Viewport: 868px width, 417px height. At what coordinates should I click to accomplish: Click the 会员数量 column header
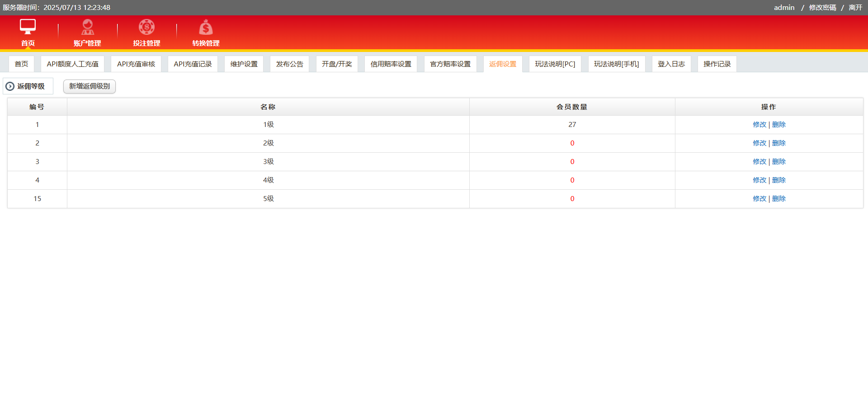tap(572, 107)
